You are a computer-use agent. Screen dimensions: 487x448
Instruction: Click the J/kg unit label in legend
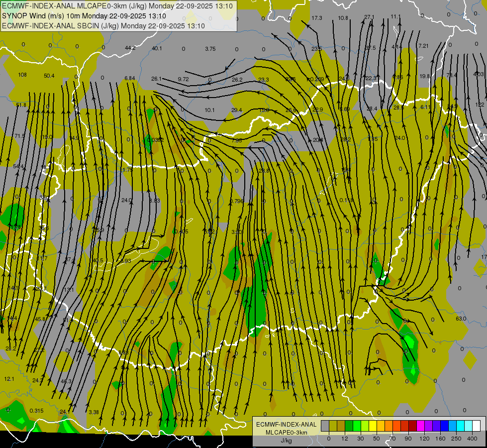287,440
